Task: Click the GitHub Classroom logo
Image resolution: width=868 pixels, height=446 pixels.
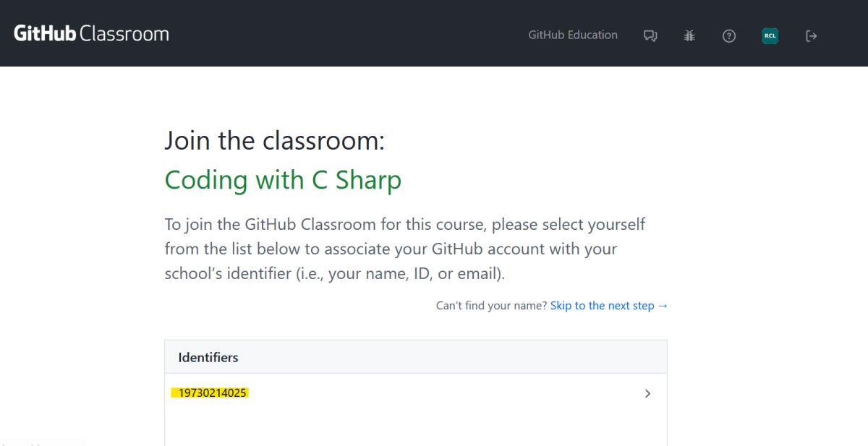Action: 91,34
